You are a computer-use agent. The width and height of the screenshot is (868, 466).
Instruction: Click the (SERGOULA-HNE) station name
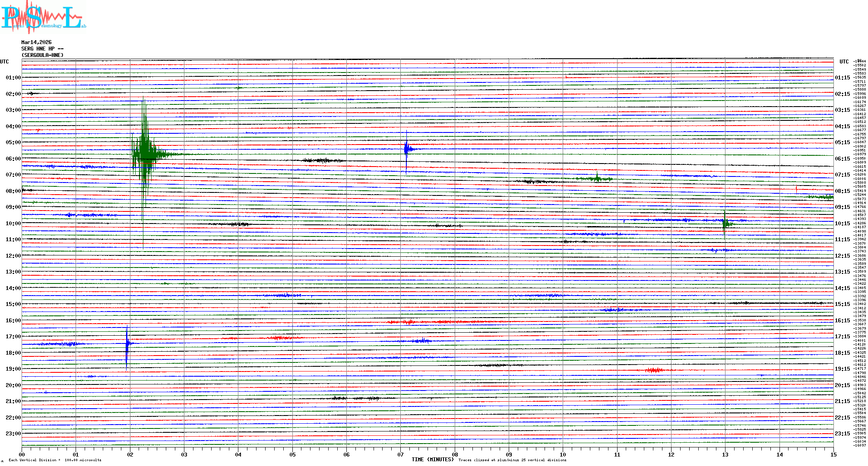pos(42,55)
